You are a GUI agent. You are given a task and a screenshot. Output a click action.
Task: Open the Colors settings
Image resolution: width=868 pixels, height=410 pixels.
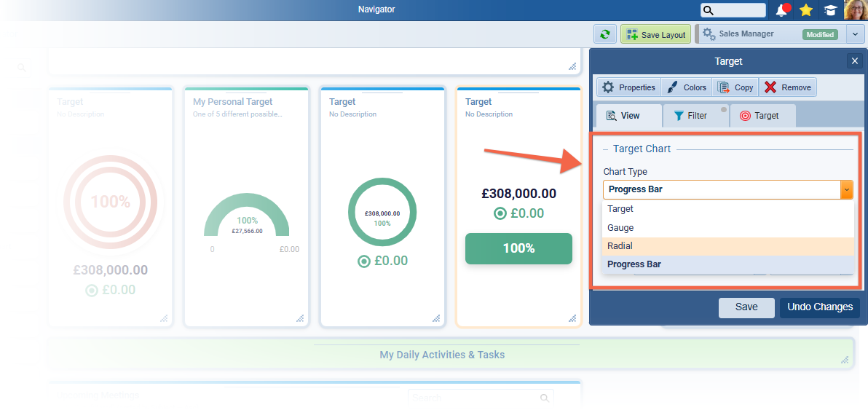686,87
